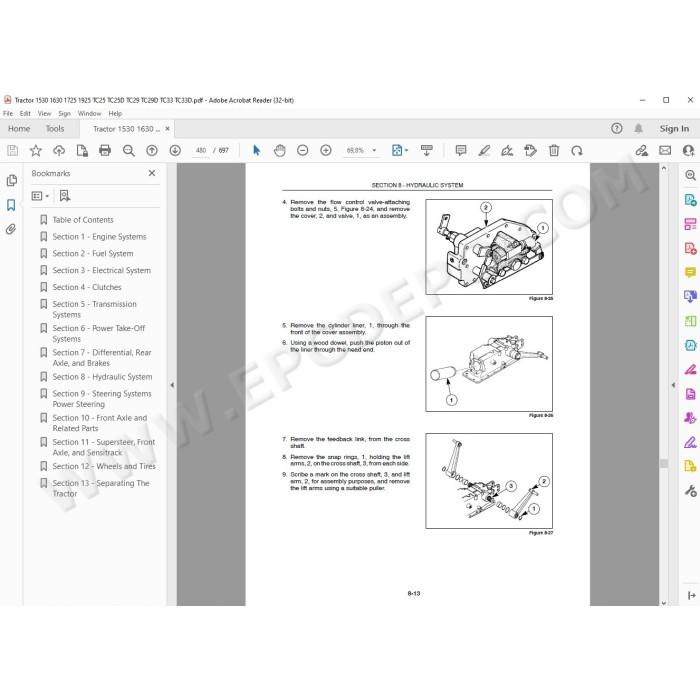
Task: Open the View menu
Action: pyautogui.click(x=44, y=113)
